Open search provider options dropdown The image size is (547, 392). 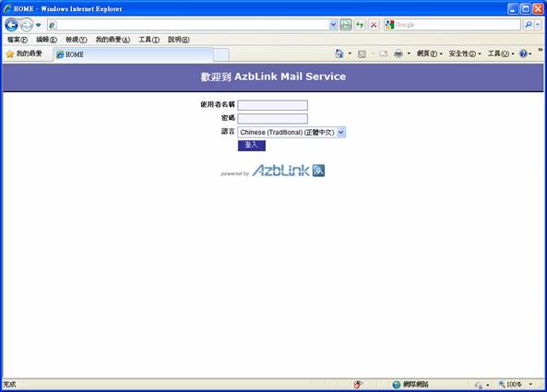[538, 24]
